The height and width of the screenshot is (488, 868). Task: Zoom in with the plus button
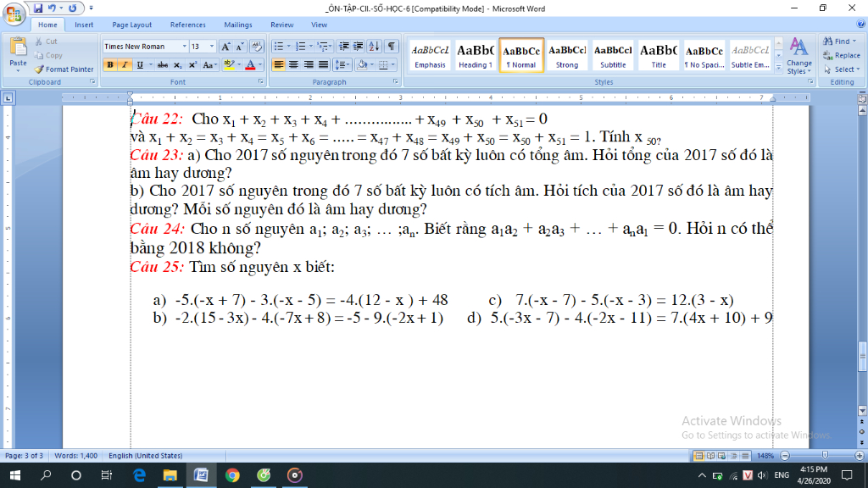coord(860,456)
